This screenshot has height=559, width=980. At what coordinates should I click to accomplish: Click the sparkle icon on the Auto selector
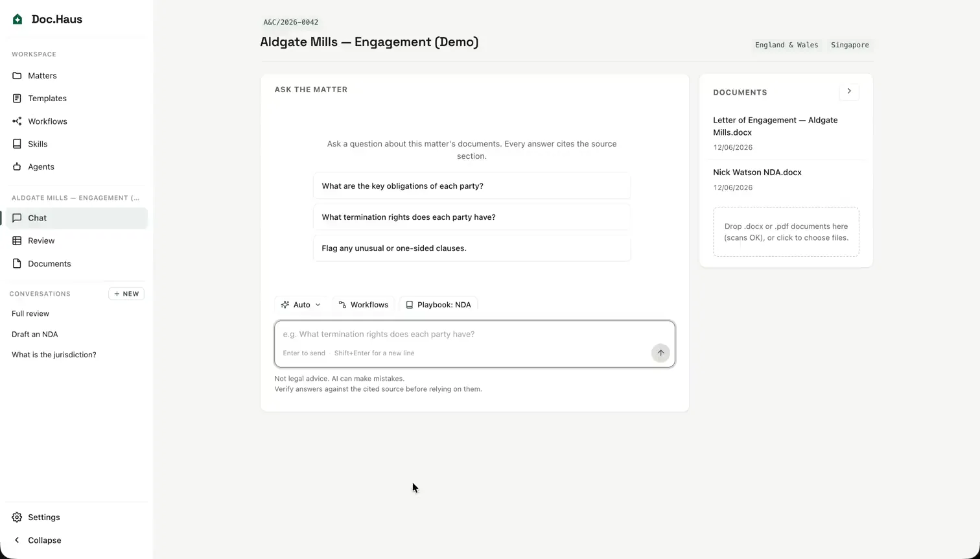point(285,305)
